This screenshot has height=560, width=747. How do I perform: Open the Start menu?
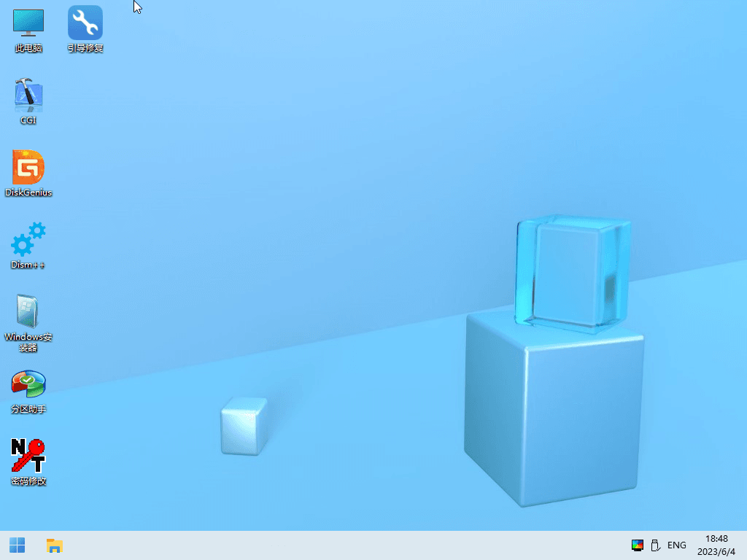click(x=17, y=545)
